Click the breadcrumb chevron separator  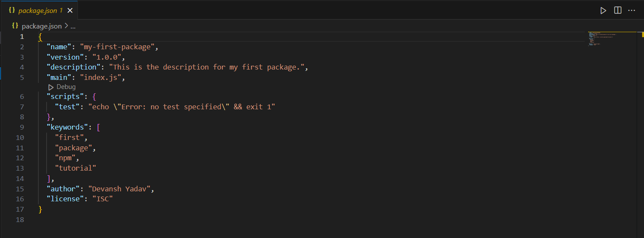(x=66, y=26)
